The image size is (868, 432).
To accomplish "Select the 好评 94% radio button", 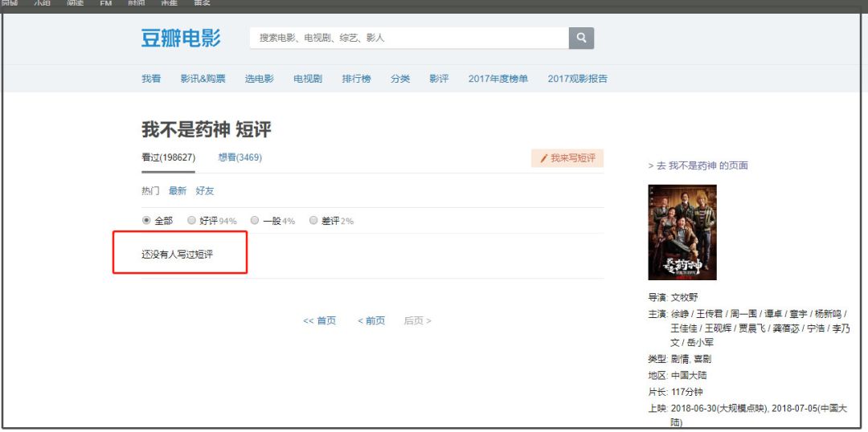I will 191,220.
